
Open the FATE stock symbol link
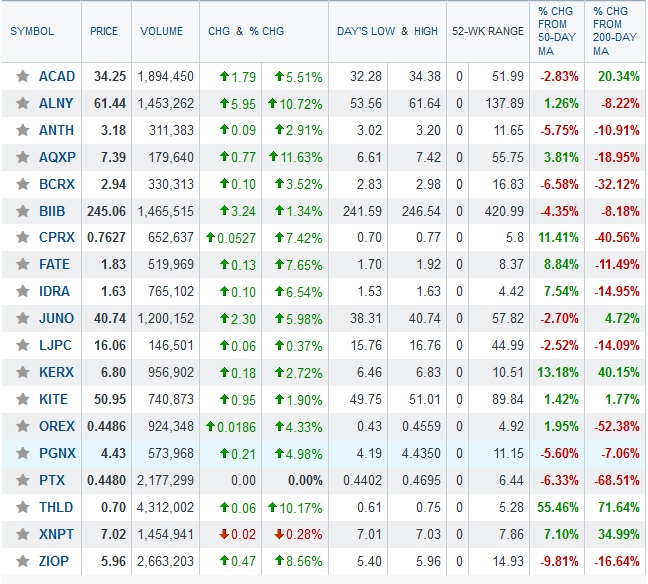tap(54, 265)
